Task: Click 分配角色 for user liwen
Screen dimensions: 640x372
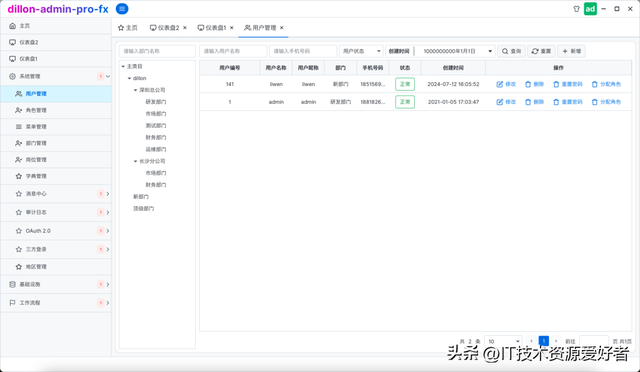Action: tap(606, 84)
